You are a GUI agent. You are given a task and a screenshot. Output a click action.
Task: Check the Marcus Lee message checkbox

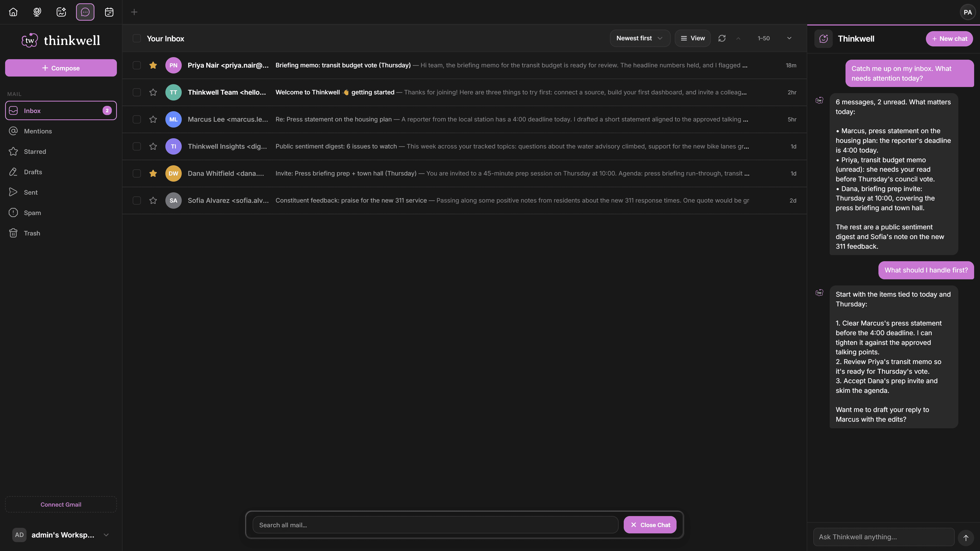(x=137, y=119)
